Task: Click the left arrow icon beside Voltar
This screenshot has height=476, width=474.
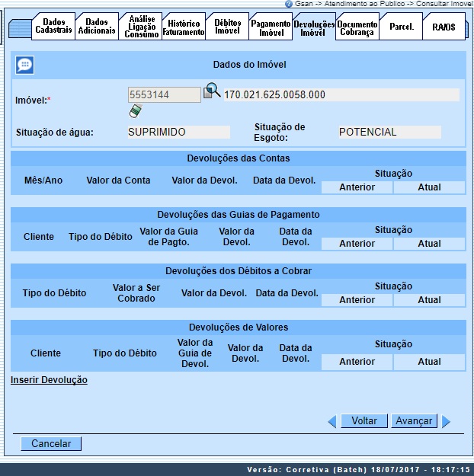Action: coord(331,421)
